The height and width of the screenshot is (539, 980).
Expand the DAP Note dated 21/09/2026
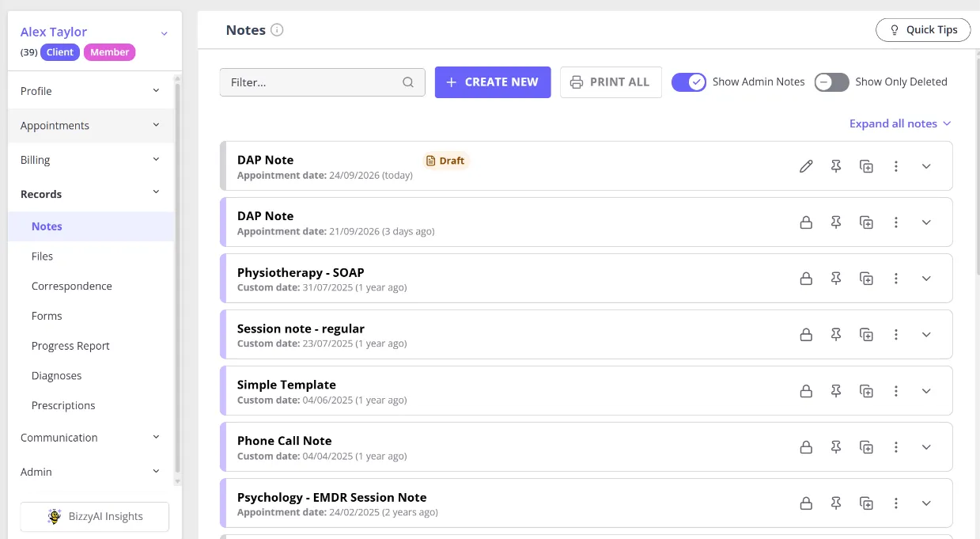[926, 222]
